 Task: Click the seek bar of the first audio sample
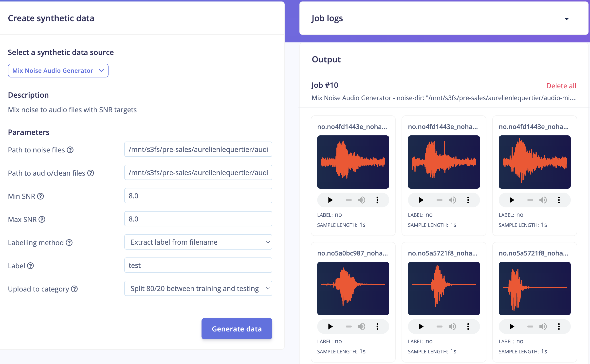tap(349, 200)
